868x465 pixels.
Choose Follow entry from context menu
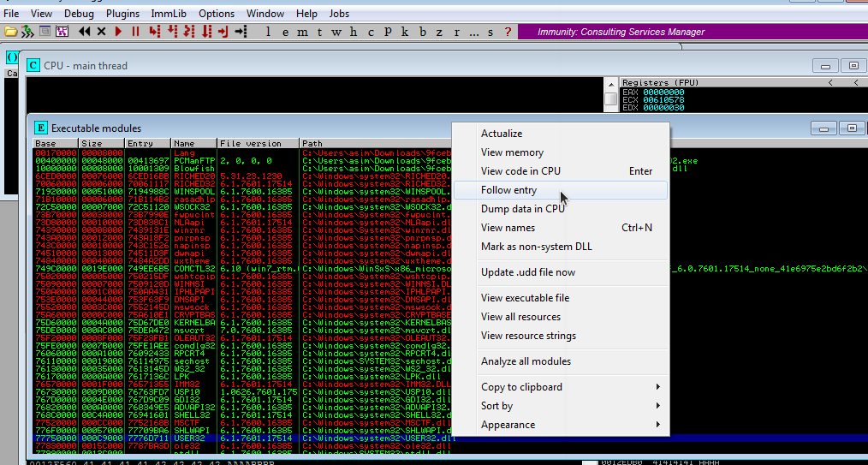(560, 190)
